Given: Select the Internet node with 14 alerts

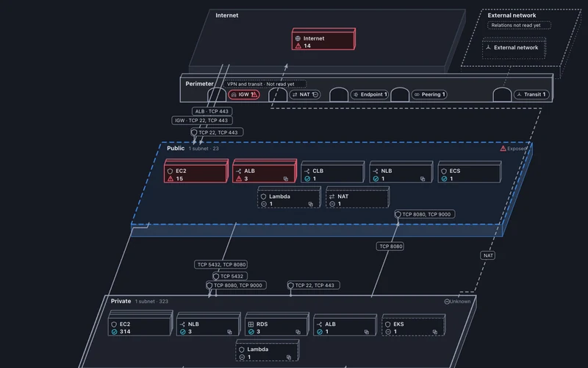Looking at the screenshot, I should click(x=323, y=40).
